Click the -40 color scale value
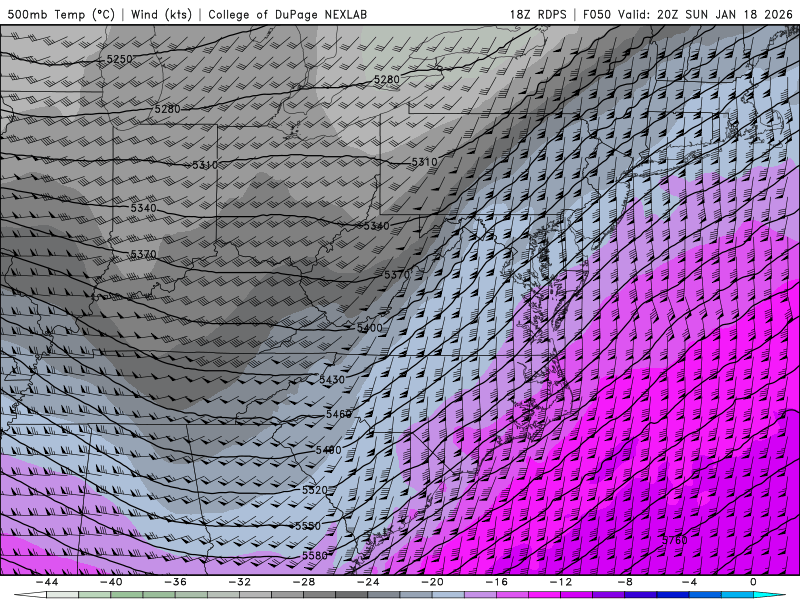Image resolution: width=800 pixels, height=600 pixels. (111, 582)
